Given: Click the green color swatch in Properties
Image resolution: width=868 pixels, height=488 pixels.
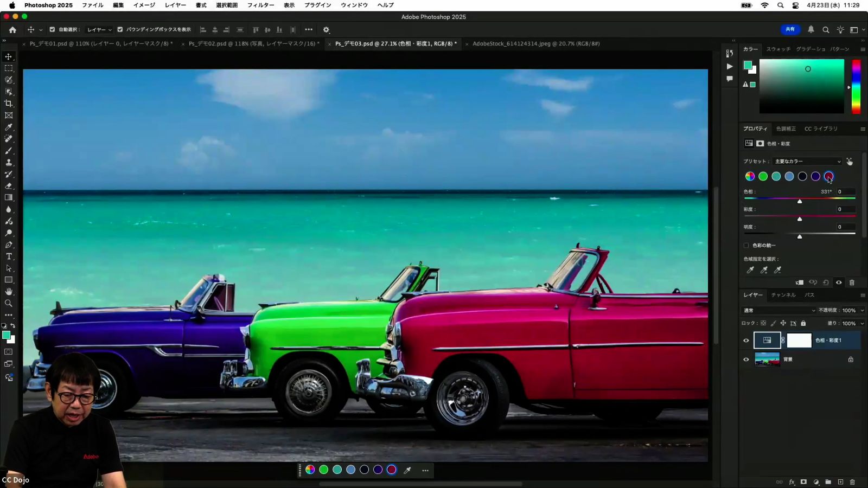Looking at the screenshot, I should coord(763,176).
